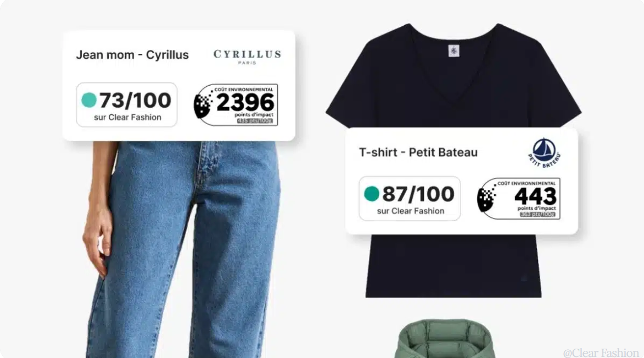
Task: Click the T-shirt - Petit Bateau title
Action: point(418,152)
